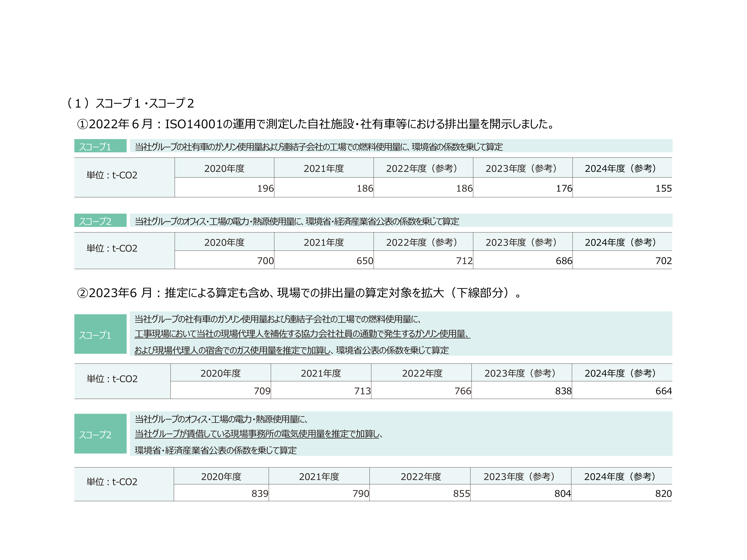The image size is (747, 560).
Task: Click the value 766
Action: (463, 391)
